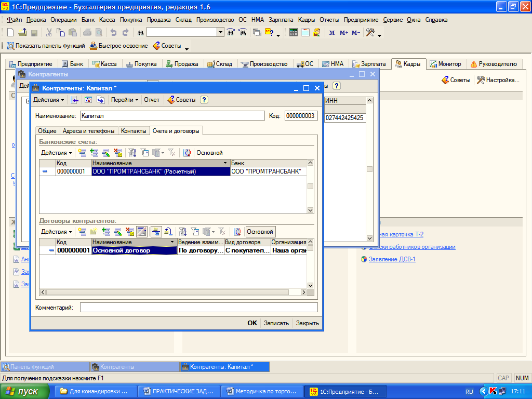
Task: Click the Undo arrow icon
Action: pyautogui.click(x=113, y=33)
